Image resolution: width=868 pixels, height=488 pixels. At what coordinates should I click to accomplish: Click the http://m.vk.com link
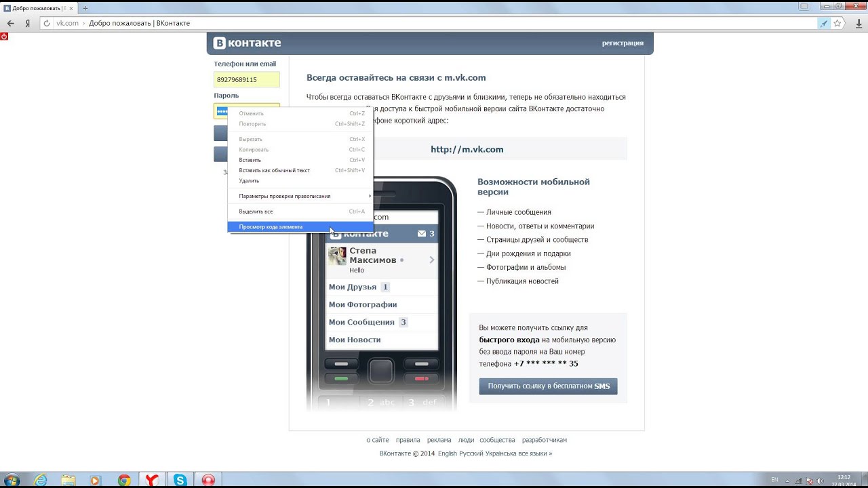tap(467, 149)
